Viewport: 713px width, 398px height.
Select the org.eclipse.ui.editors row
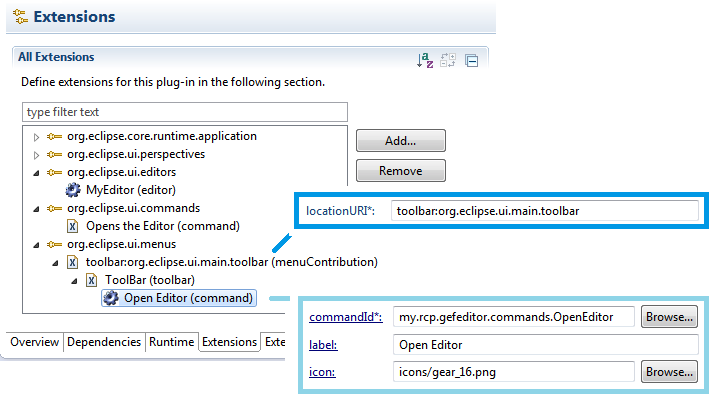[121, 172]
